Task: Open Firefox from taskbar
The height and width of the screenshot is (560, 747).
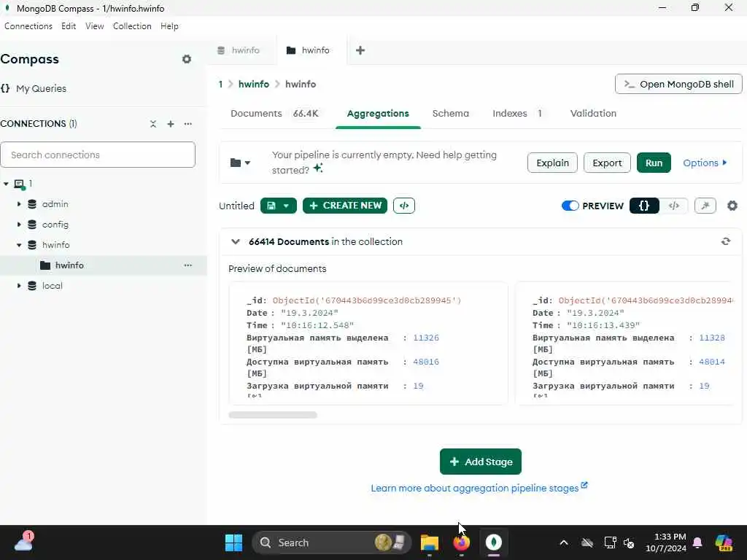Action: point(461,542)
